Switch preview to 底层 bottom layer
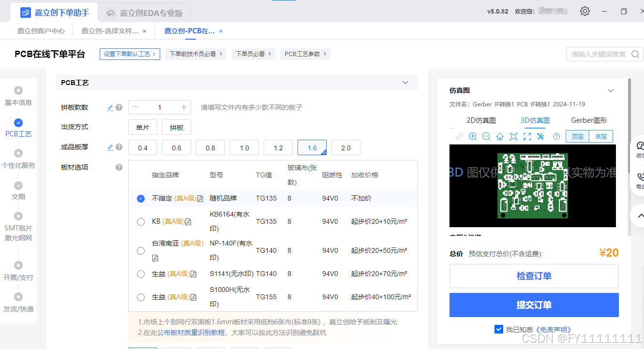 (601, 136)
